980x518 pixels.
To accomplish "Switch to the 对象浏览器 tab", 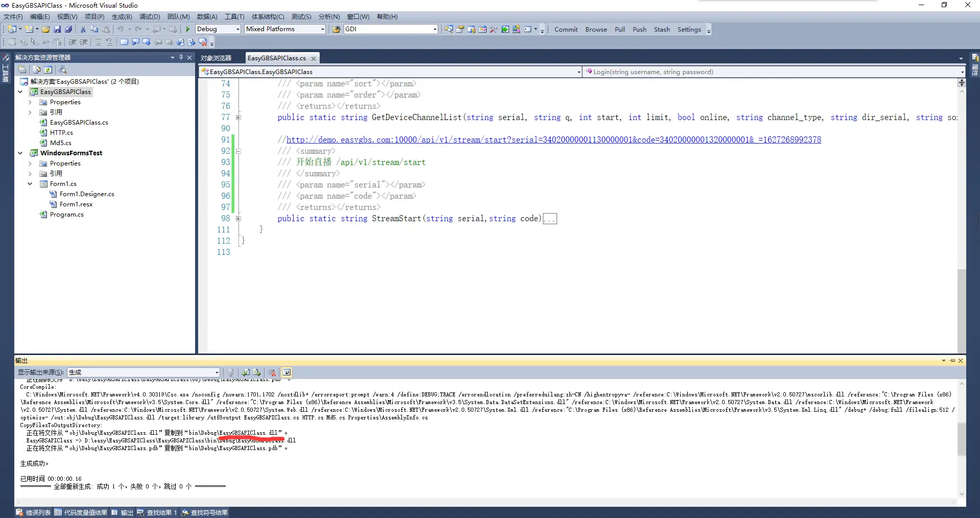I will point(216,58).
